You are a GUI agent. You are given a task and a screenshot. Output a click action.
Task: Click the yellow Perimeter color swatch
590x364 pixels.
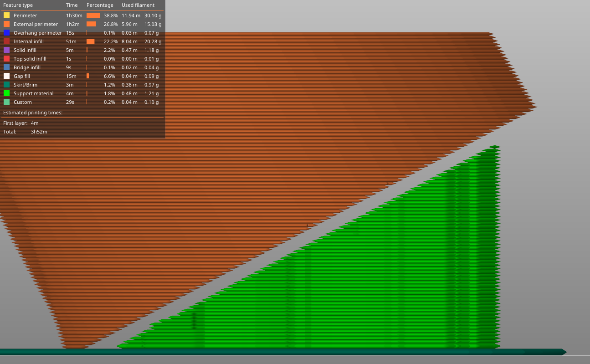point(6,15)
